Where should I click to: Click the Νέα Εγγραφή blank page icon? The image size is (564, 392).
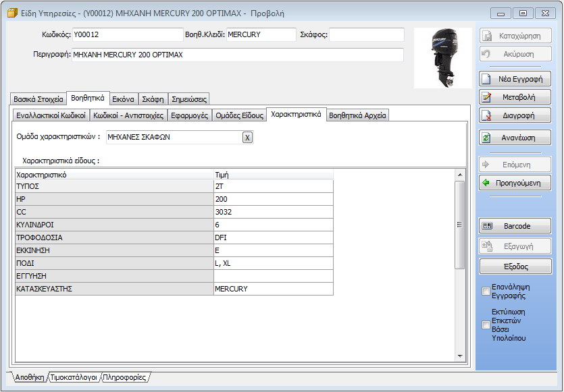[x=486, y=79]
